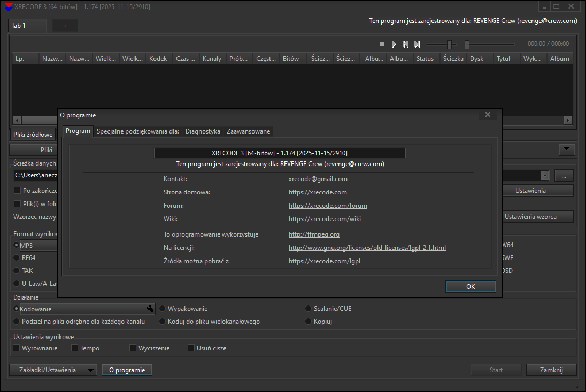Select the RF64 format radio

pos(16,258)
